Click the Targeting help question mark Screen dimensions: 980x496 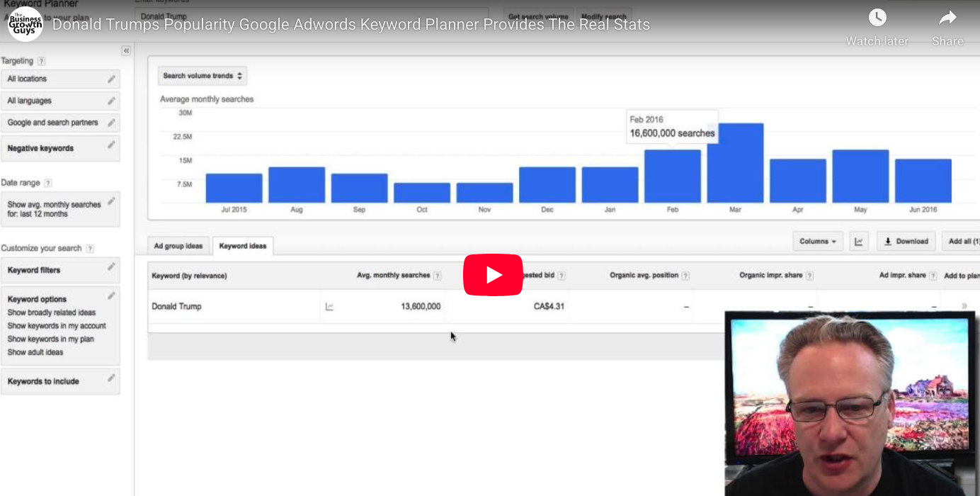pyautogui.click(x=41, y=62)
